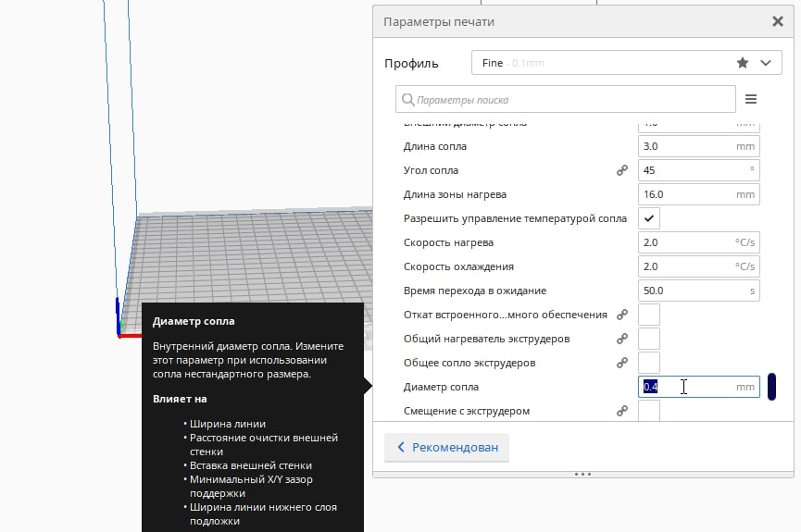
Task: Edit the Длина зоны нагрева field
Action: (698, 194)
